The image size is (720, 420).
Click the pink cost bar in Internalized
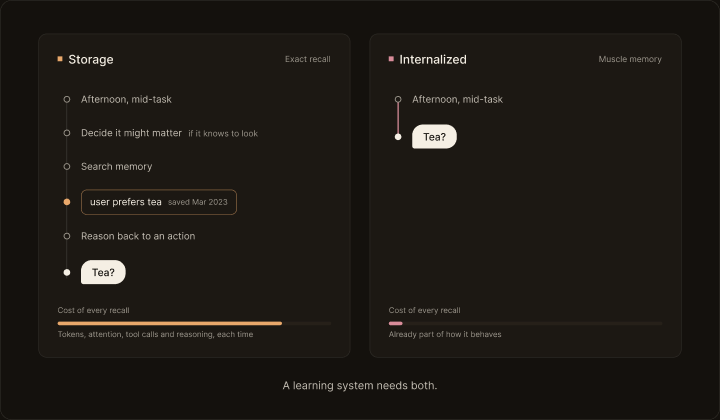395,324
